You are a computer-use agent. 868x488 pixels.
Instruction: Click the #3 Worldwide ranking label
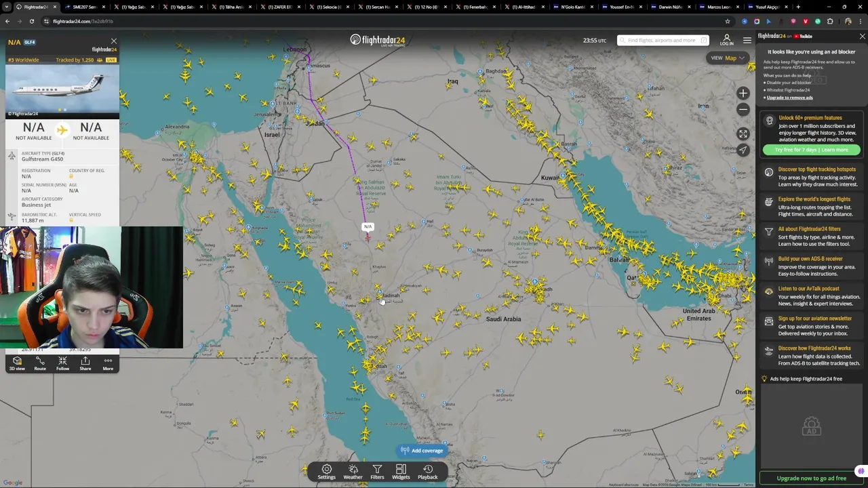(24, 60)
